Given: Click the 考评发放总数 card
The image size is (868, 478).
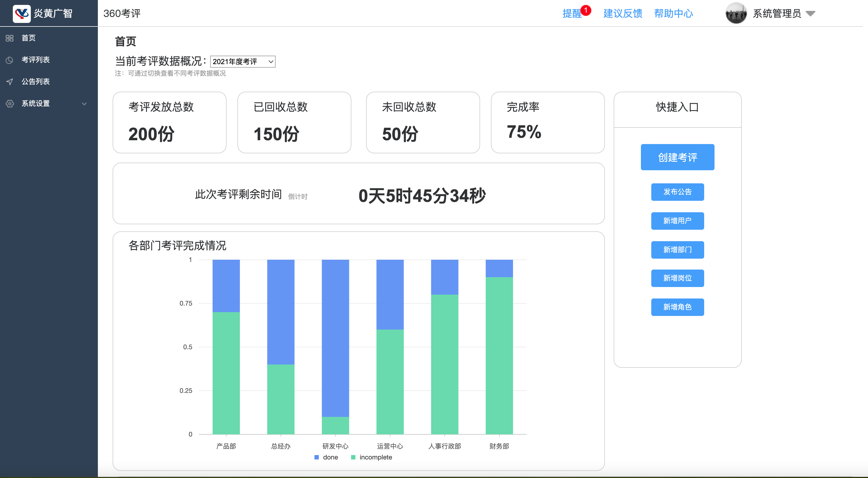Looking at the screenshot, I should (170, 123).
